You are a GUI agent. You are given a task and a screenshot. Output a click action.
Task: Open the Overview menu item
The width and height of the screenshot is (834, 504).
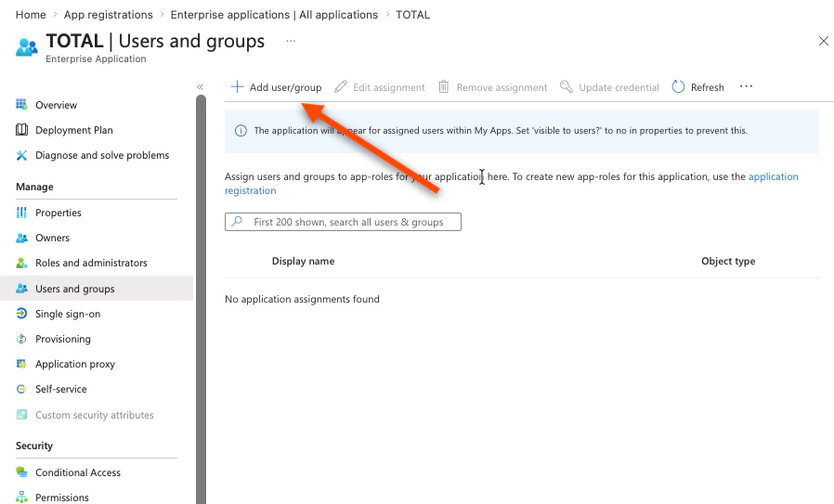pos(56,105)
